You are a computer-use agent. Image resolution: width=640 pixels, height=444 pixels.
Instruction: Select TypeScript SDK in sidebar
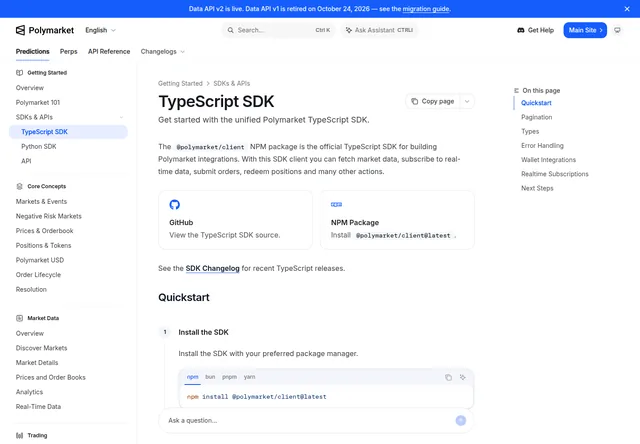coord(69,132)
